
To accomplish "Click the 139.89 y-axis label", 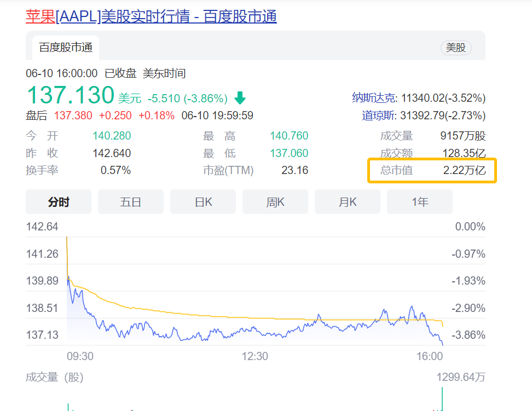I will 42,281.
